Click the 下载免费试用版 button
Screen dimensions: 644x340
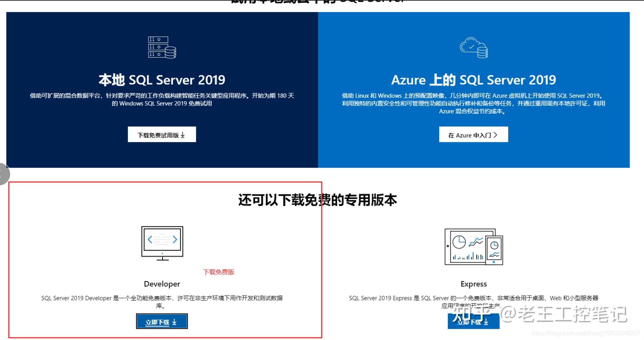(162, 134)
